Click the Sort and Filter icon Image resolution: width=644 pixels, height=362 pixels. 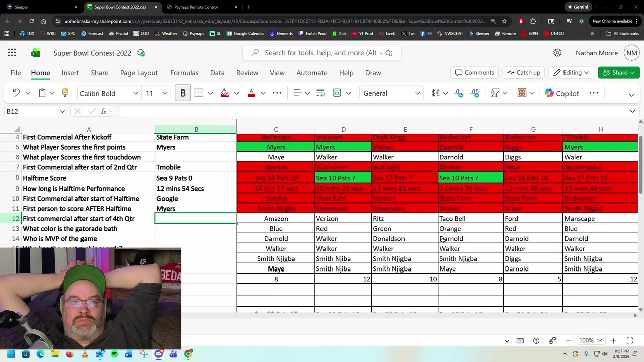(495, 93)
